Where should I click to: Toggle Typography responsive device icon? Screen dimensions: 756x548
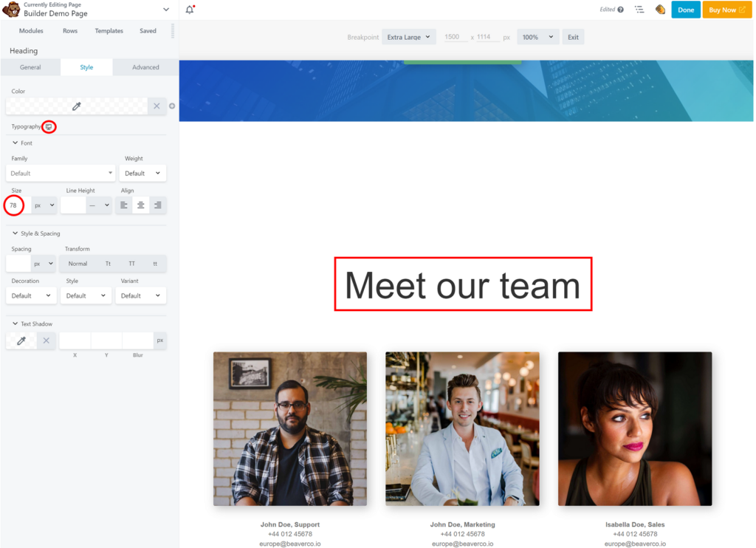pyautogui.click(x=49, y=127)
